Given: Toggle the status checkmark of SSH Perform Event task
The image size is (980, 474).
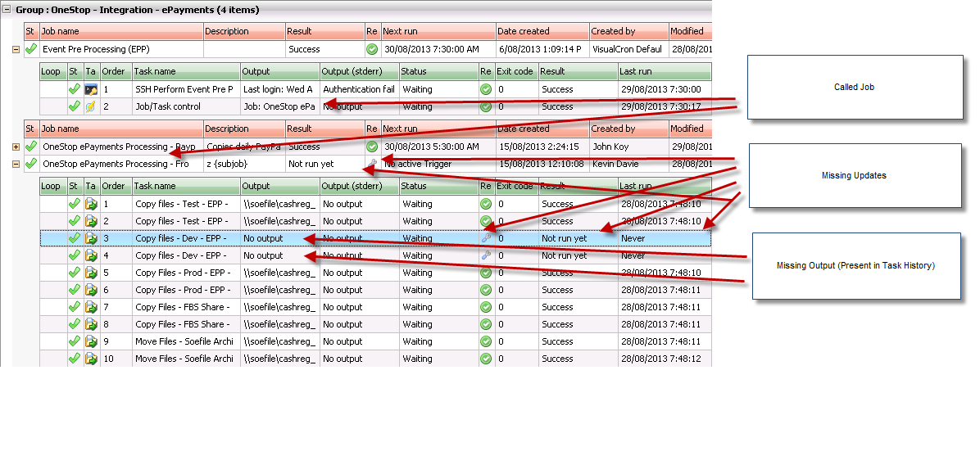Looking at the screenshot, I should [74, 89].
